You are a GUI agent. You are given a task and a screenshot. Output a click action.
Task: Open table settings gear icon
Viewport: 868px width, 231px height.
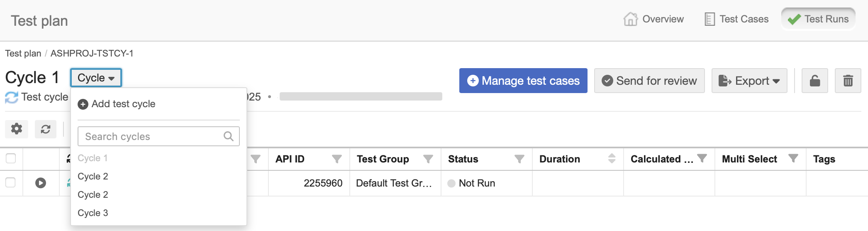(17, 129)
